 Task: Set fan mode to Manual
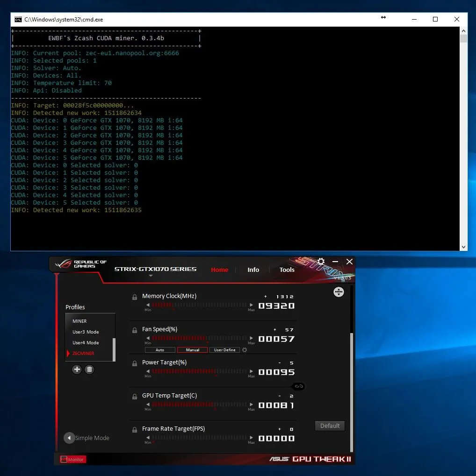[192, 350]
